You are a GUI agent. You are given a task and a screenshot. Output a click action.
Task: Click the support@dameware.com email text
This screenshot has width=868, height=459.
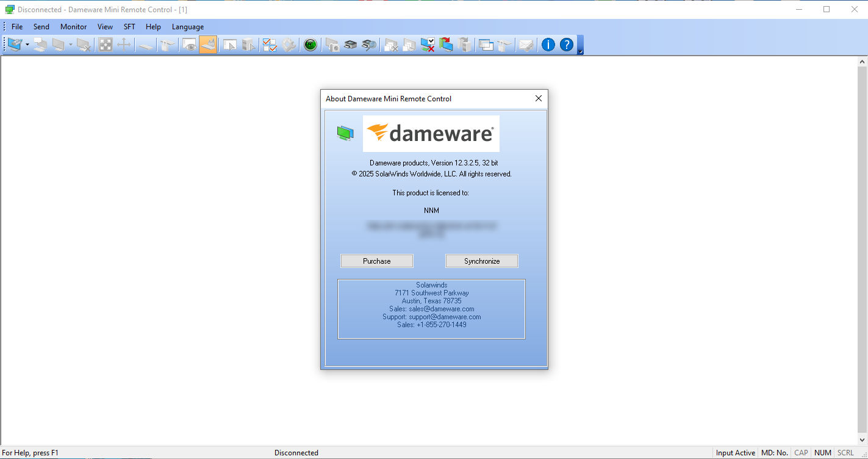point(445,317)
